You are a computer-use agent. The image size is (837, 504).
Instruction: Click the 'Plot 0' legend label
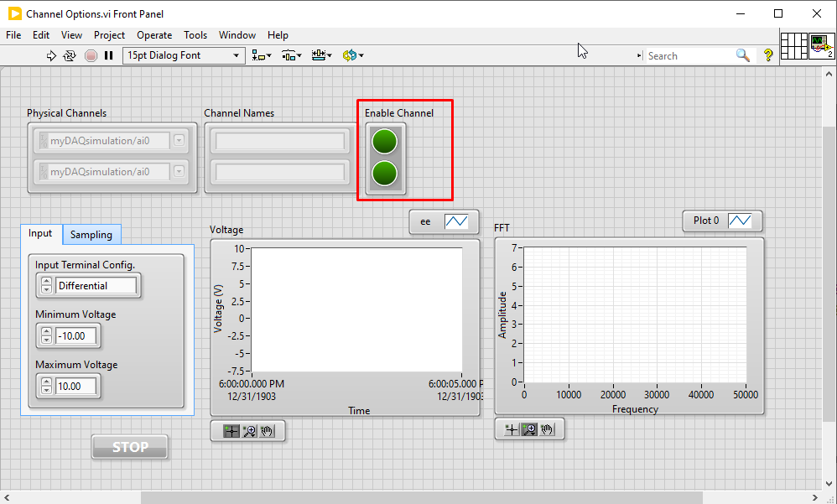click(706, 221)
